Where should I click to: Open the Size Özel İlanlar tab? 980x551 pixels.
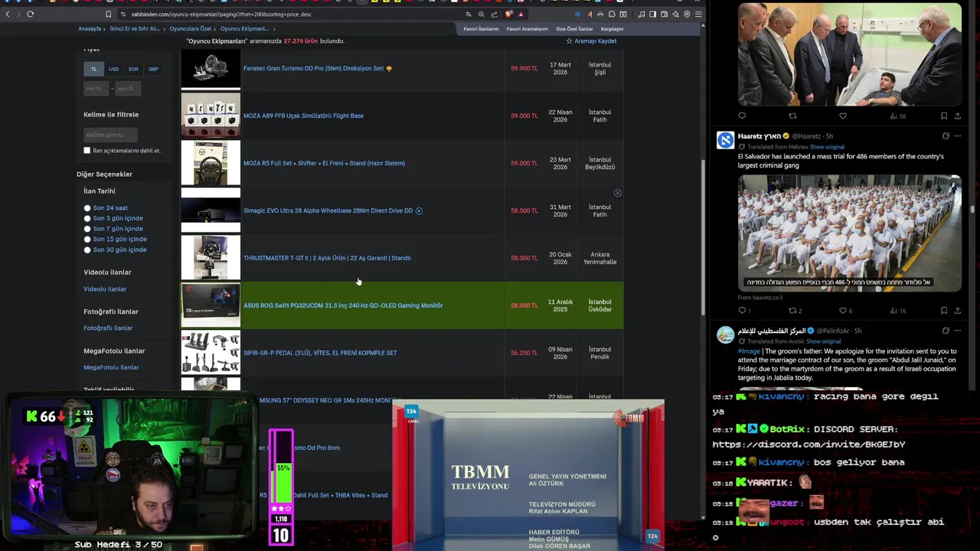click(574, 29)
